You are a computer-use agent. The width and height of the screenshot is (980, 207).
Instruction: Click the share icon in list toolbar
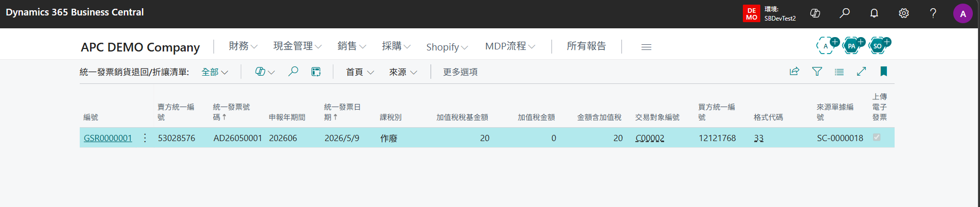point(794,72)
